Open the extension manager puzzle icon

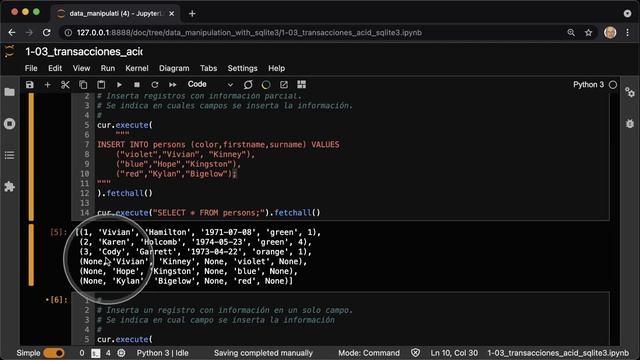coord(9,187)
